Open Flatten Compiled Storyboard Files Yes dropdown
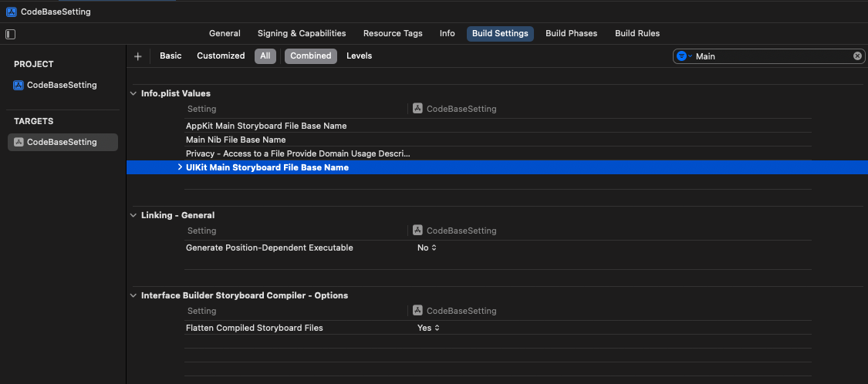 click(428, 328)
